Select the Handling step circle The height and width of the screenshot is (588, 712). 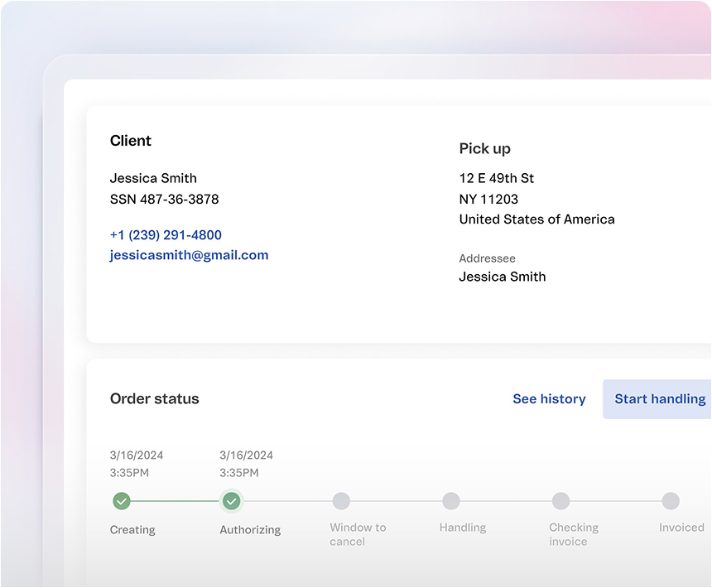click(x=451, y=501)
